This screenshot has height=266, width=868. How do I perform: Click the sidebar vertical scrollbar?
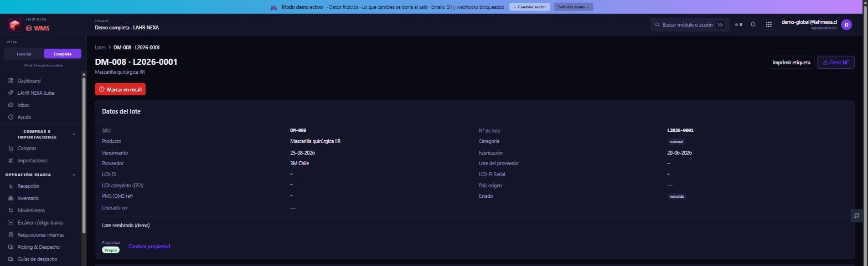click(84, 155)
